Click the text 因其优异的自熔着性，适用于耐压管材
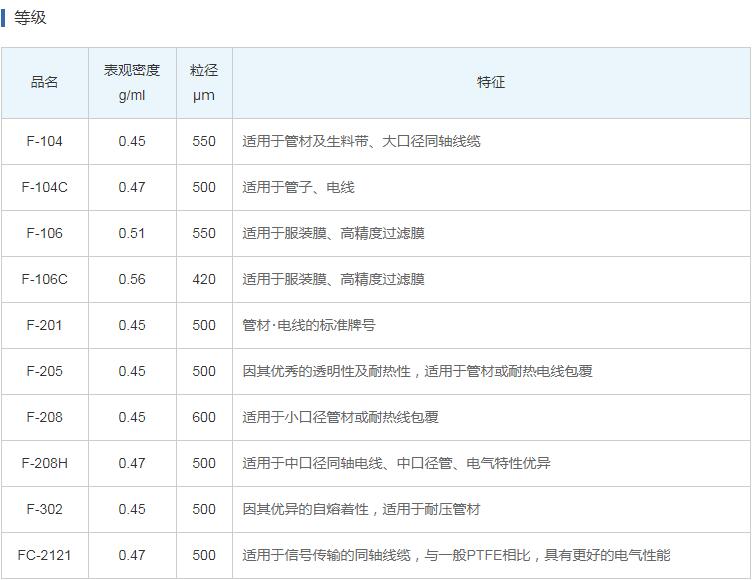Screen dimensions: 752x580 361,509
